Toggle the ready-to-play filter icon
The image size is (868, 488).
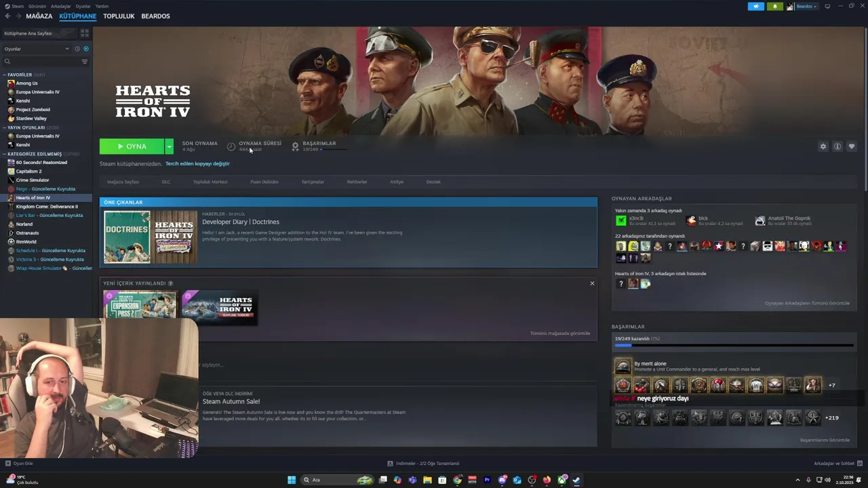(x=86, y=49)
